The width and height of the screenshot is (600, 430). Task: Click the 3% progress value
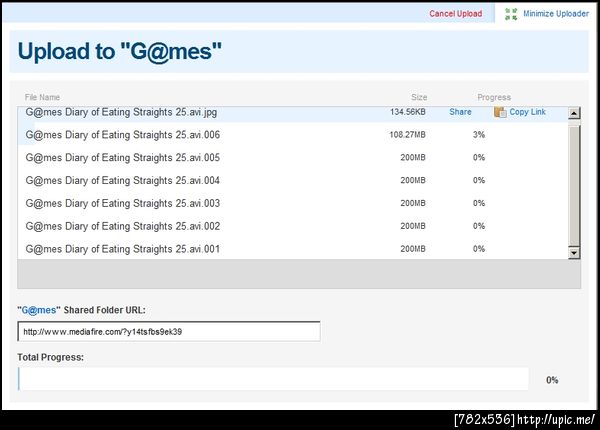tap(479, 135)
